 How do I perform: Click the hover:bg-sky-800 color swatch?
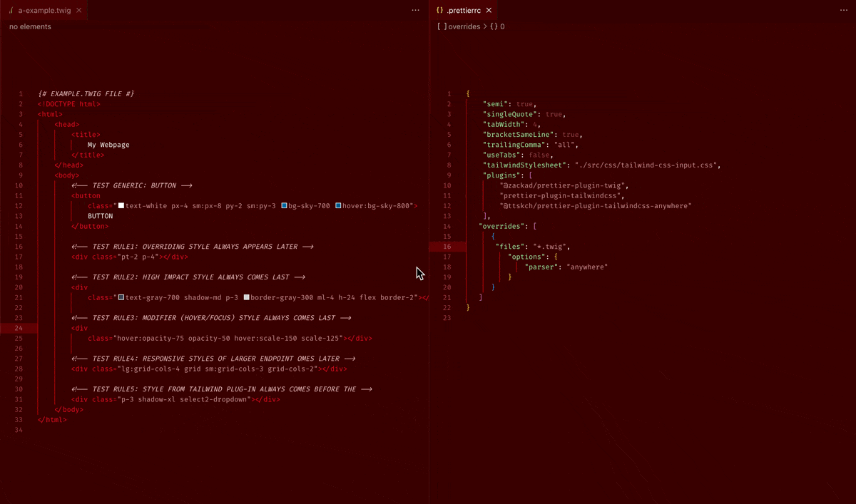tap(338, 206)
